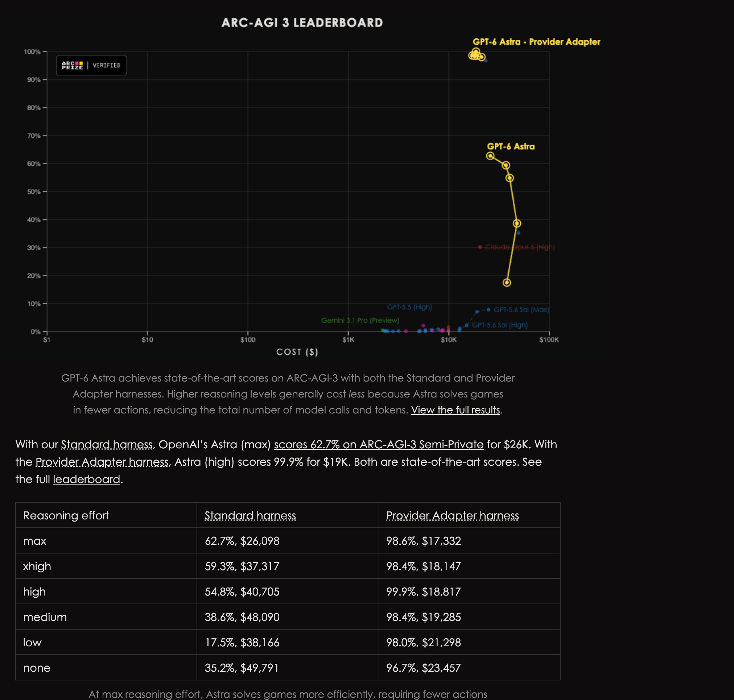Click the 'Reasoning effort' header cell

point(106,515)
